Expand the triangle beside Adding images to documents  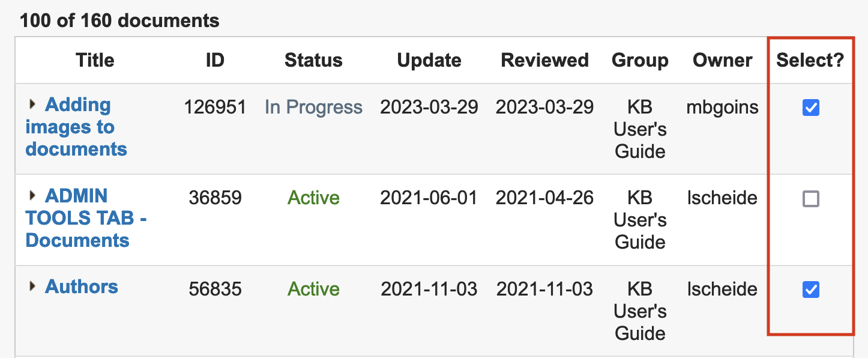[x=32, y=105]
